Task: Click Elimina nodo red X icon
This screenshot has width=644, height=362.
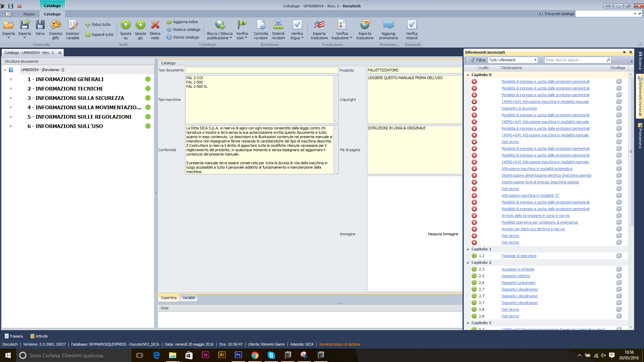Action: point(155,25)
